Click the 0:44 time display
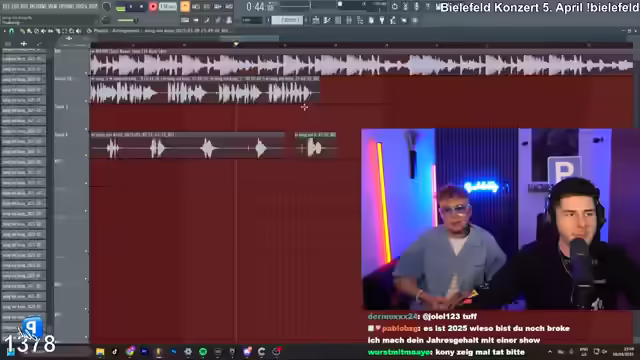The height and width of the screenshot is (360, 640). tap(256, 7)
